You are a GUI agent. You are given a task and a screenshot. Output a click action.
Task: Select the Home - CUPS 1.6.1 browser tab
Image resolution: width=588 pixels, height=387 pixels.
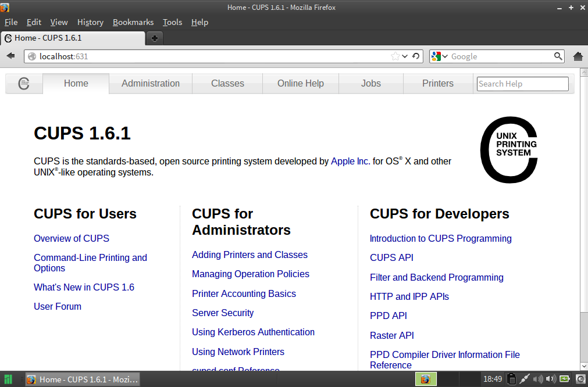coord(73,38)
